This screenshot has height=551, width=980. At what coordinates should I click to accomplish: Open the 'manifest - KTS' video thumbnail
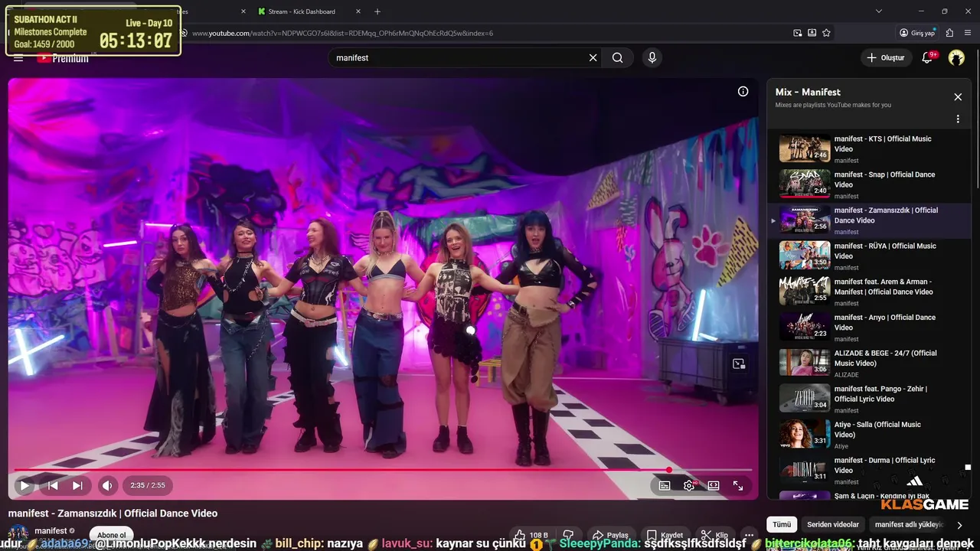tap(805, 148)
